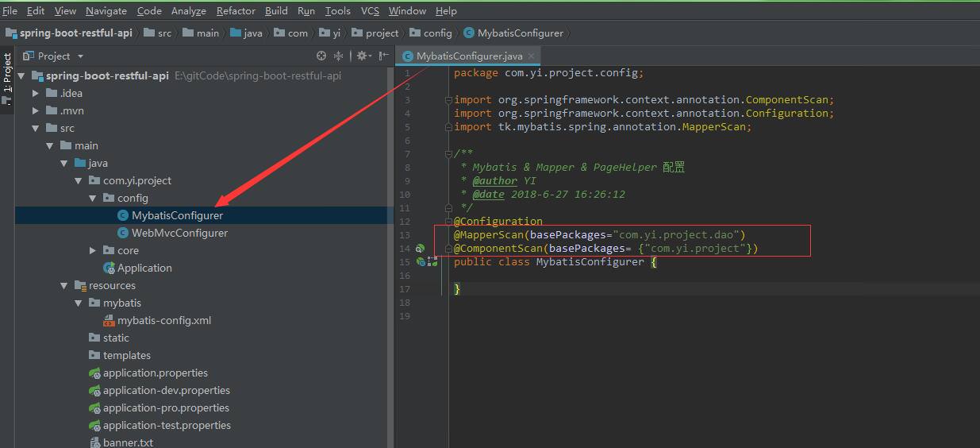Open the VCS menu
The image size is (980, 448).
(x=370, y=10)
